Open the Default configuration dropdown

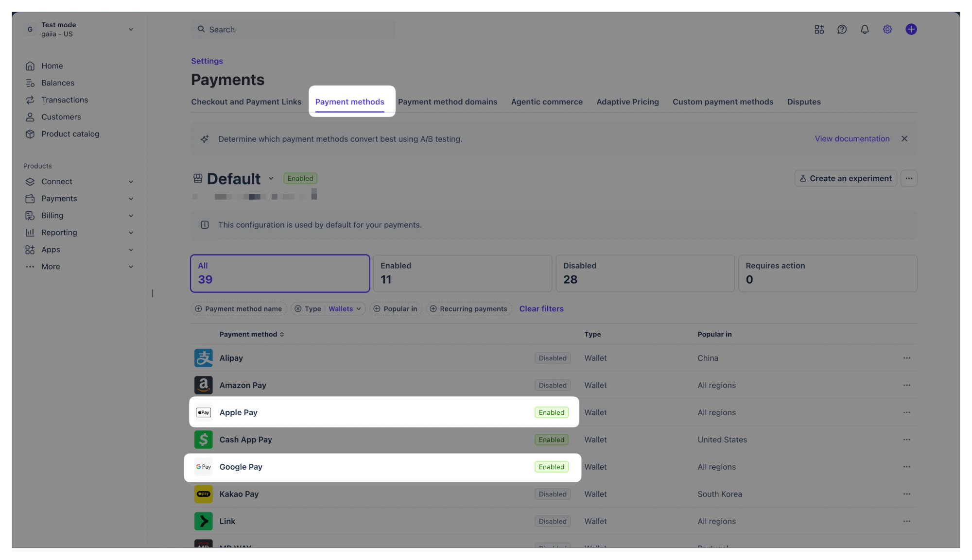(x=271, y=179)
